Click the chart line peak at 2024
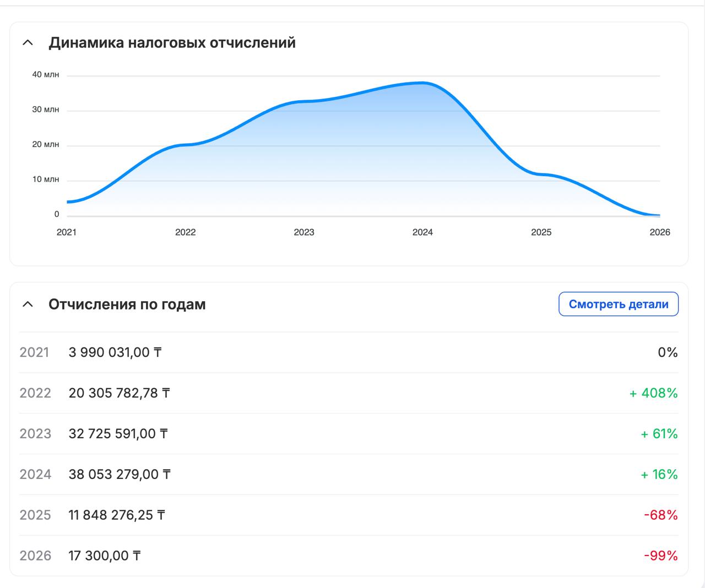This screenshot has width=705, height=588. click(422, 83)
